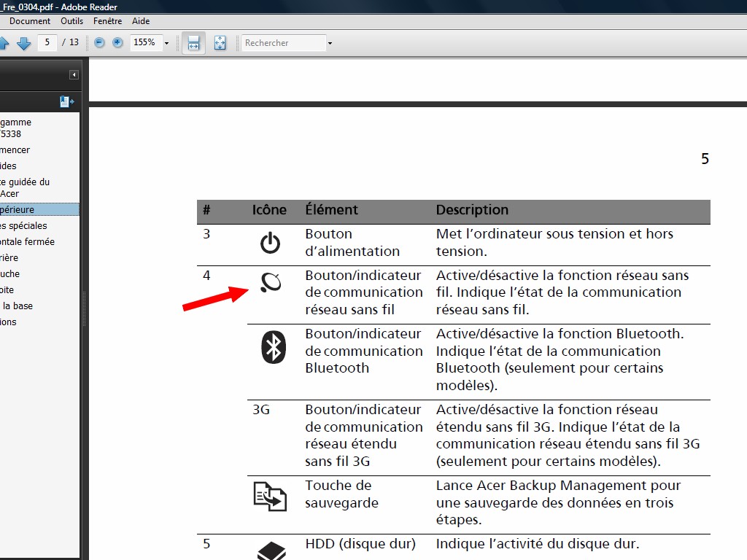Image resolution: width=747 pixels, height=560 pixels.
Task: Click the zoom out minus button
Action: (x=99, y=43)
